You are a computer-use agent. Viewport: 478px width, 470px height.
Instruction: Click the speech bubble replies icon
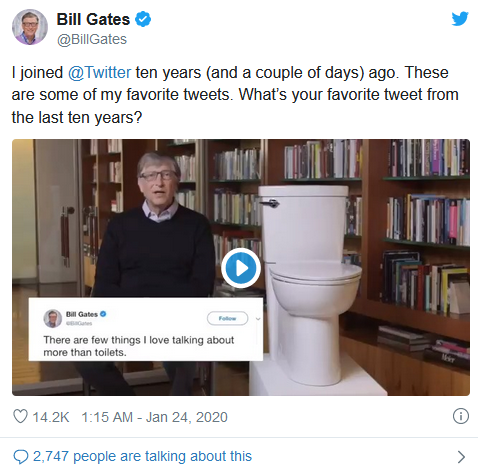21,456
